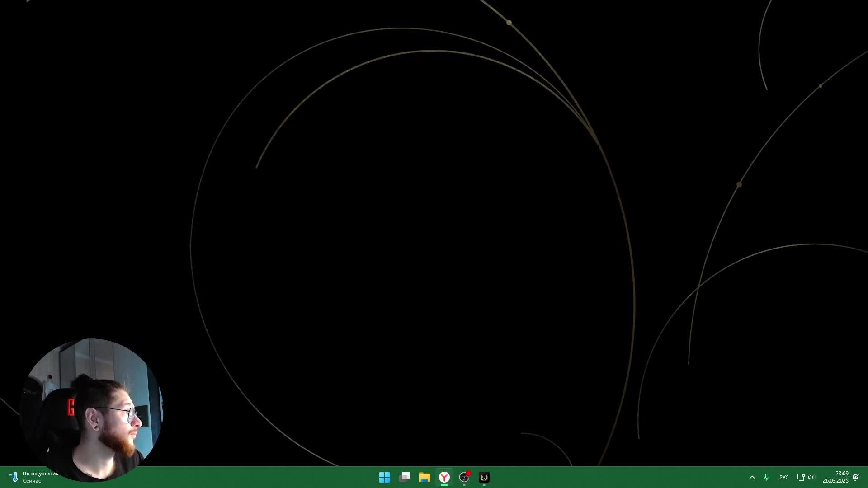
Task: Open network settings from tray icon
Action: point(801,477)
